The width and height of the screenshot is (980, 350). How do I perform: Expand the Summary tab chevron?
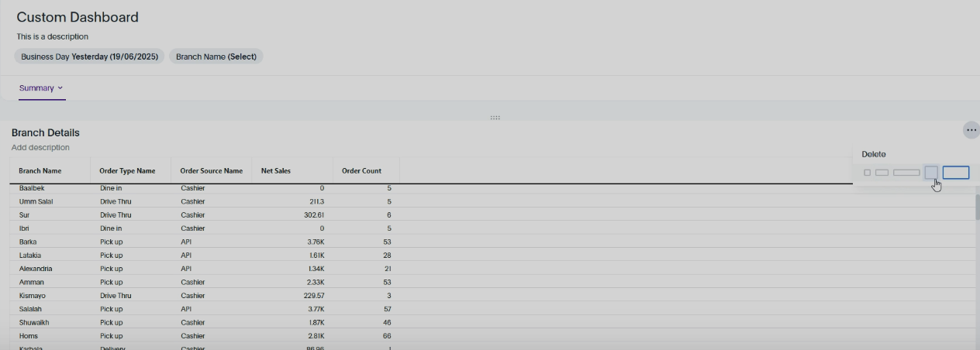click(60, 88)
